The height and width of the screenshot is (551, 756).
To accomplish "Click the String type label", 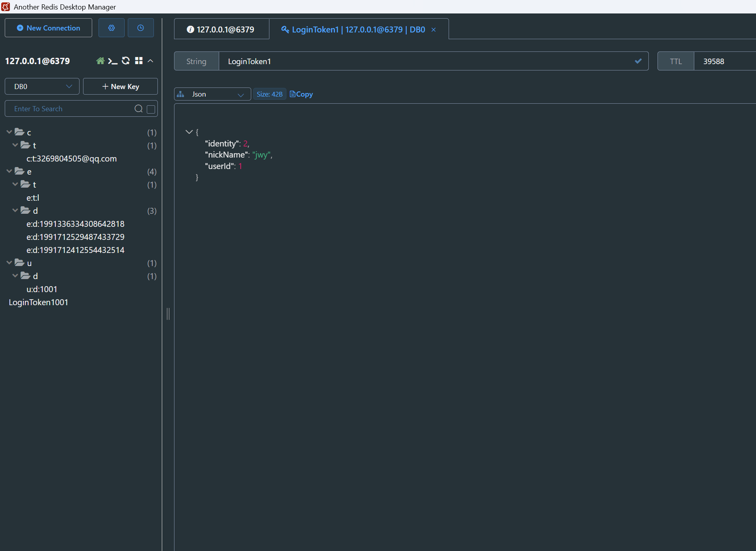I will (196, 61).
